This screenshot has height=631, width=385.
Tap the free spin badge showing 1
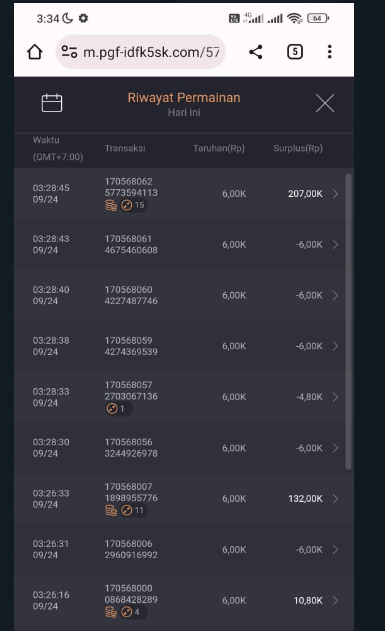coord(118,409)
